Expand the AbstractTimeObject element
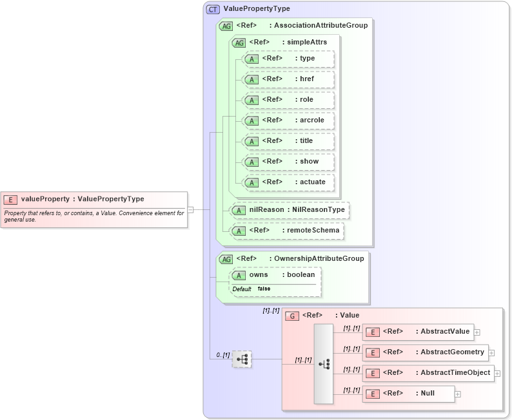512x420 pixels. click(x=497, y=374)
